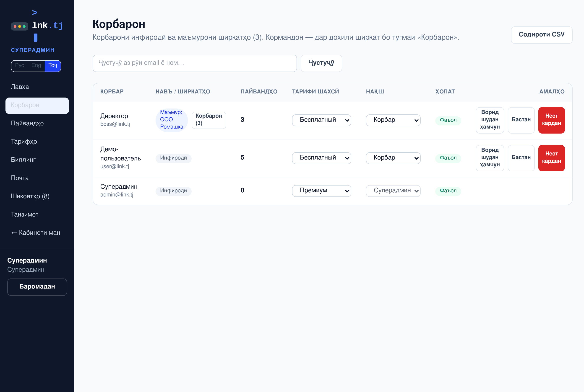Viewport: 584px width, 392px height.
Task: Click the user@link.tj email text
Action: 115,167
